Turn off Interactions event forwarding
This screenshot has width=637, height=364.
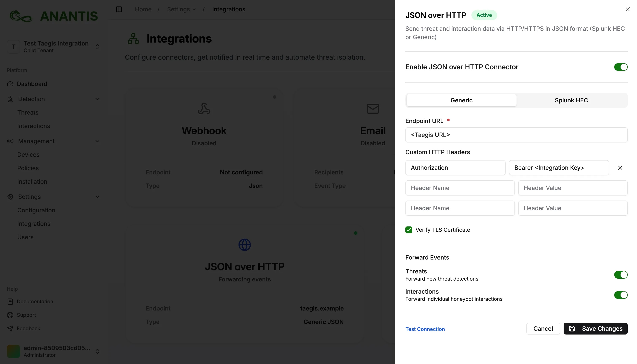tap(621, 295)
